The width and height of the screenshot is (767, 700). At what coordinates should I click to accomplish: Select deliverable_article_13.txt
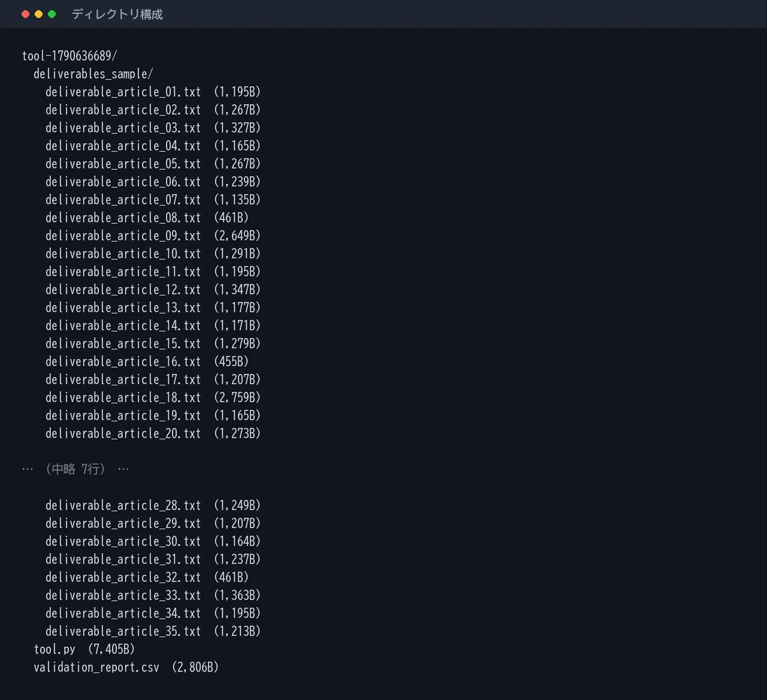pos(123,307)
